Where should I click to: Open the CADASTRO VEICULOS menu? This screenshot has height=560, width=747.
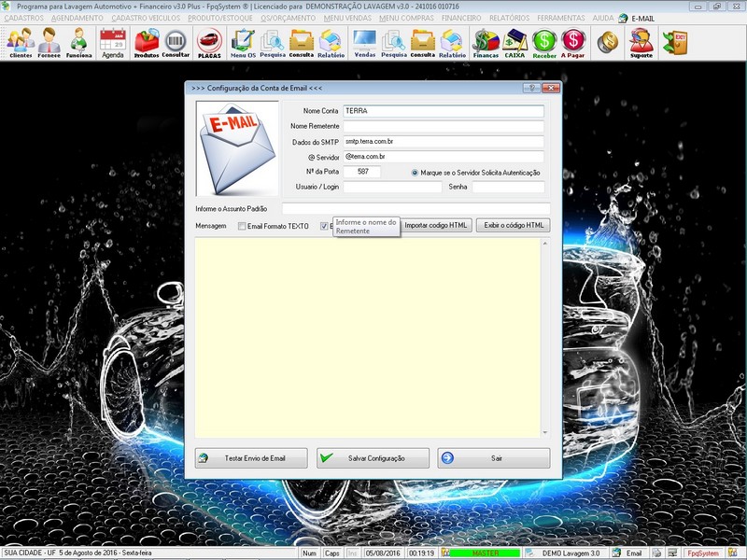146,18
